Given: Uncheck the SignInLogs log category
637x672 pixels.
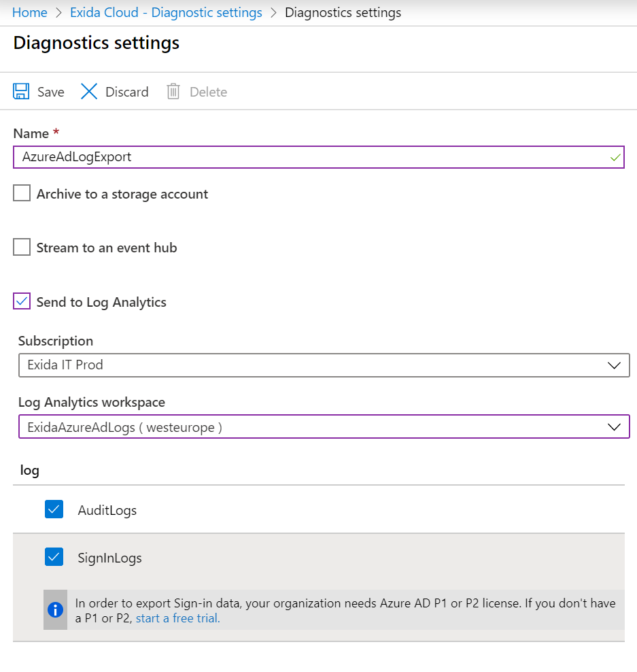Looking at the screenshot, I should pyautogui.click(x=54, y=556).
